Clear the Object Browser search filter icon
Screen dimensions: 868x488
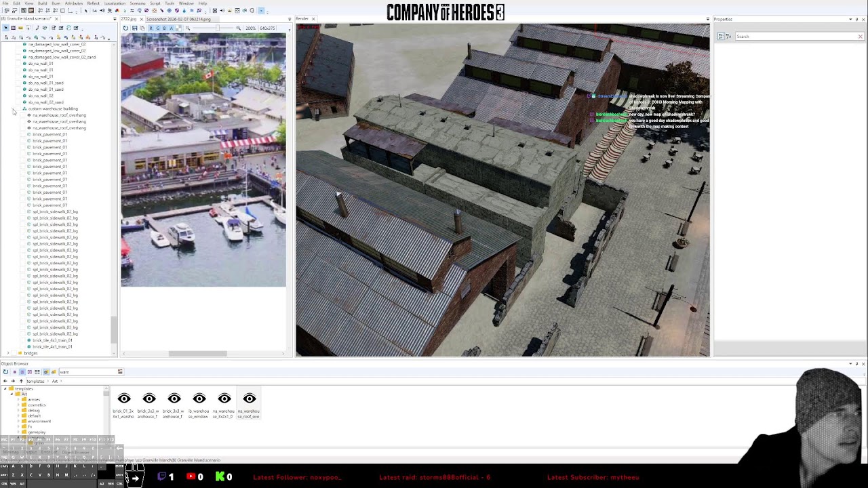point(120,372)
